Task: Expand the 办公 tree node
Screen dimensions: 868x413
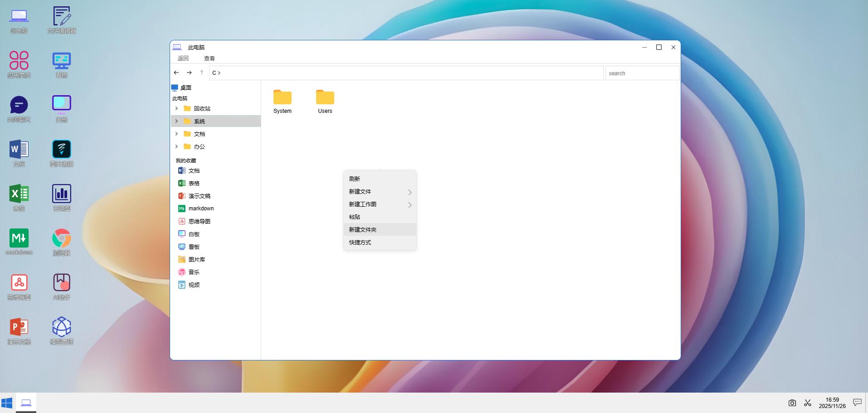Action: tap(176, 146)
